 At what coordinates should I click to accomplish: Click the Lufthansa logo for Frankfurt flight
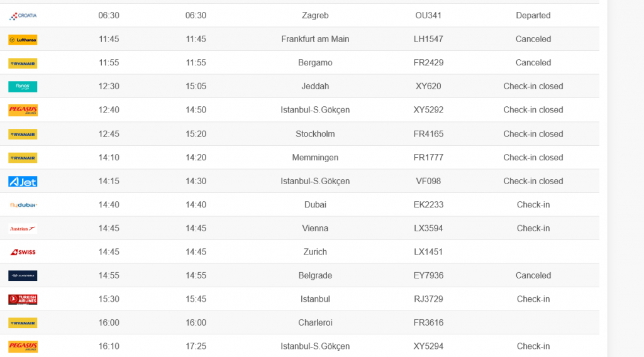pos(23,40)
